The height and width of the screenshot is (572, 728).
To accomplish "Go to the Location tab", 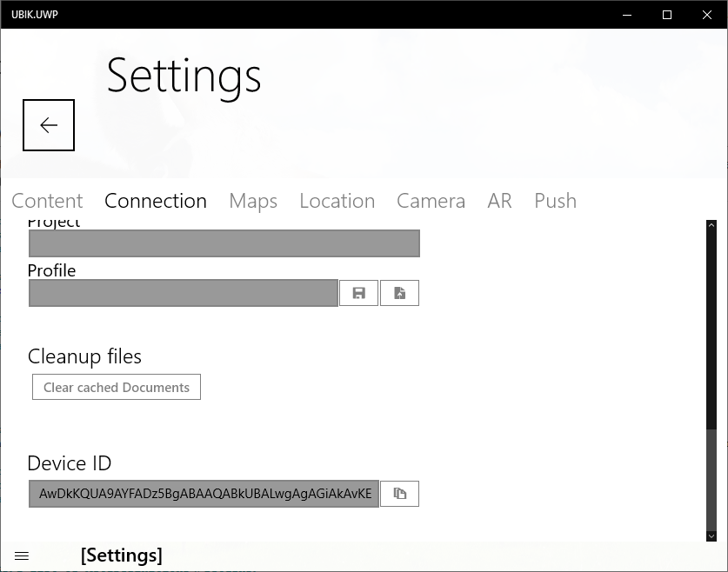I will click(337, 201).
